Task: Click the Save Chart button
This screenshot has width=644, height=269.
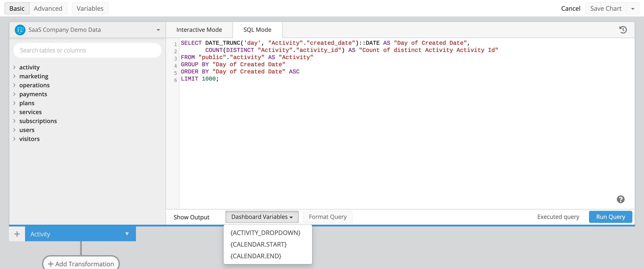Action: click(x=606, y=9)
